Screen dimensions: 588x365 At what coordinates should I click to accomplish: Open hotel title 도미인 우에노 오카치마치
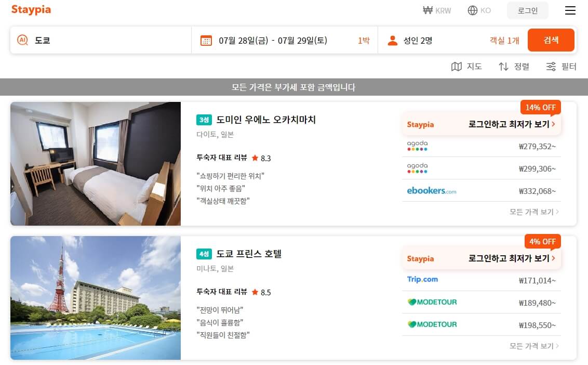(266, 120)
